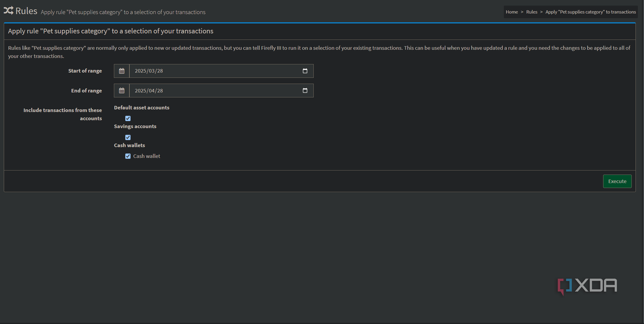Click the Cash wallets heading
This screenshot has height=324, width=644.
(130, 145)
